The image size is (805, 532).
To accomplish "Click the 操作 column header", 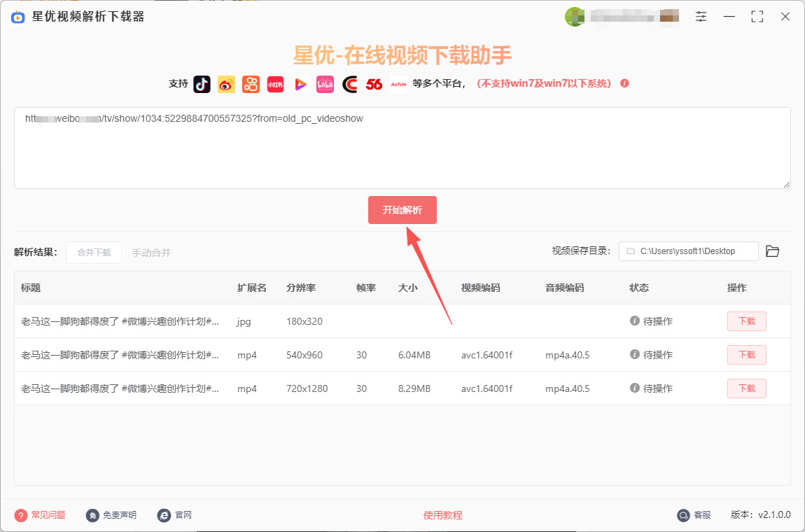I will click(737, 288).
